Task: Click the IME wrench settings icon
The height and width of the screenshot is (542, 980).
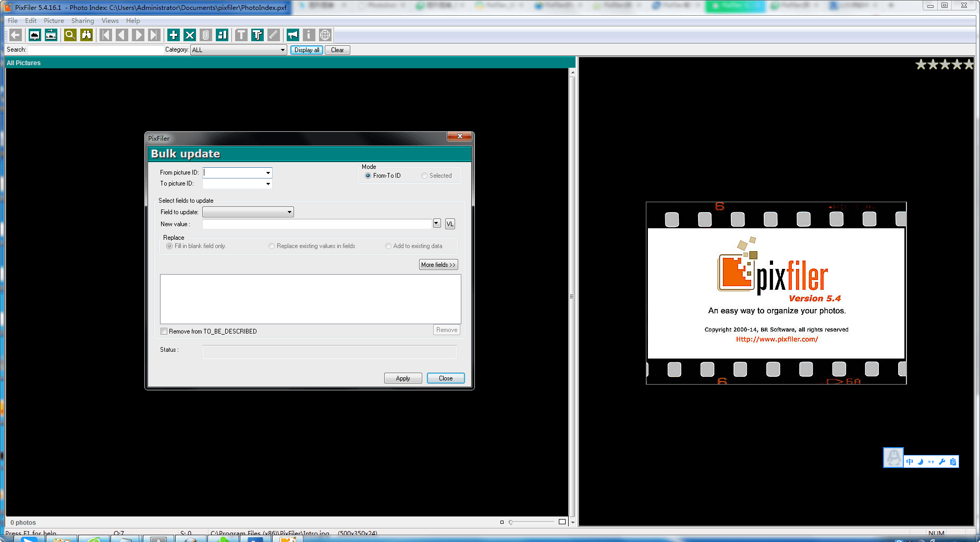Action: point(942,462)
